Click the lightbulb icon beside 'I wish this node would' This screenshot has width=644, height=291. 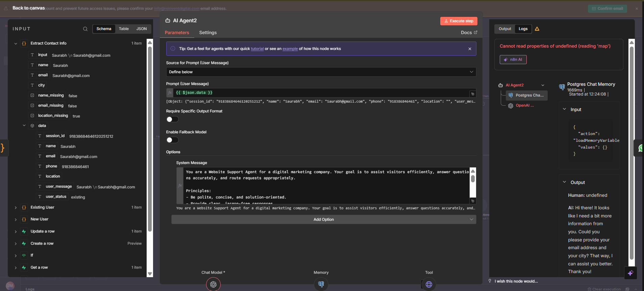point(490,281)
